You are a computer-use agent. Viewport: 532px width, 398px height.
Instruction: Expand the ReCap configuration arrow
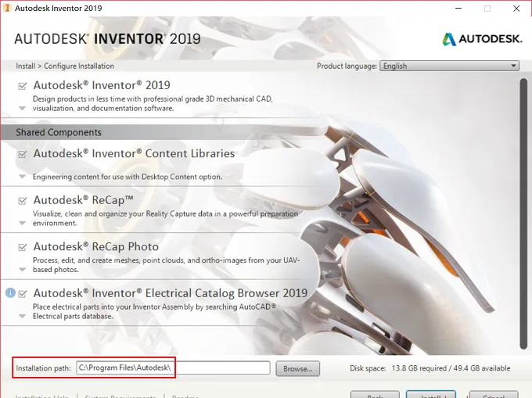[x=22, y=223]
